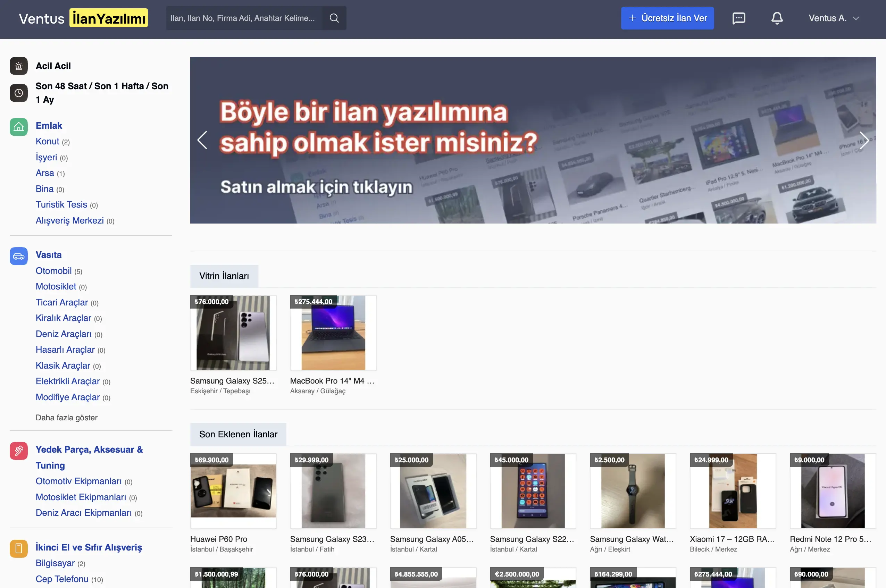The image size is (886, 588).
Task: Open the Bina subcategory
Action: coord(45,188)
